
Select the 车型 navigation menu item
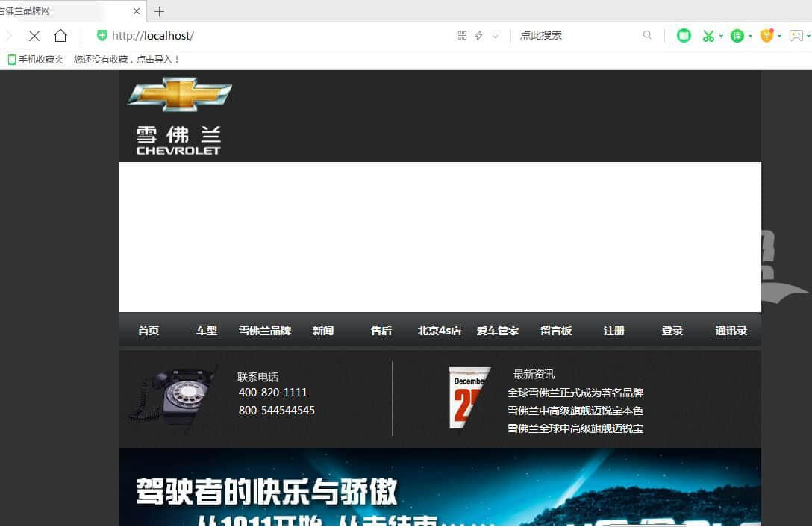[x=207, y=331]
